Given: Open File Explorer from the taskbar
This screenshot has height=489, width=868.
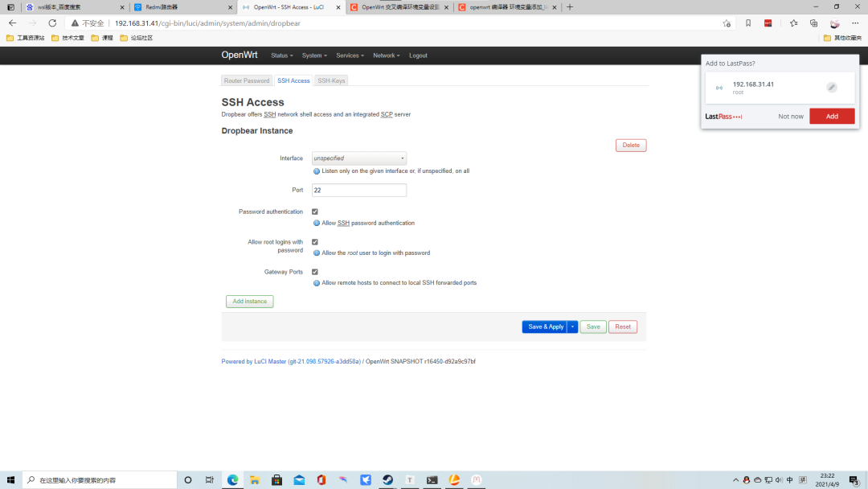Looking at the screenshot, I should tap(255, 479).
